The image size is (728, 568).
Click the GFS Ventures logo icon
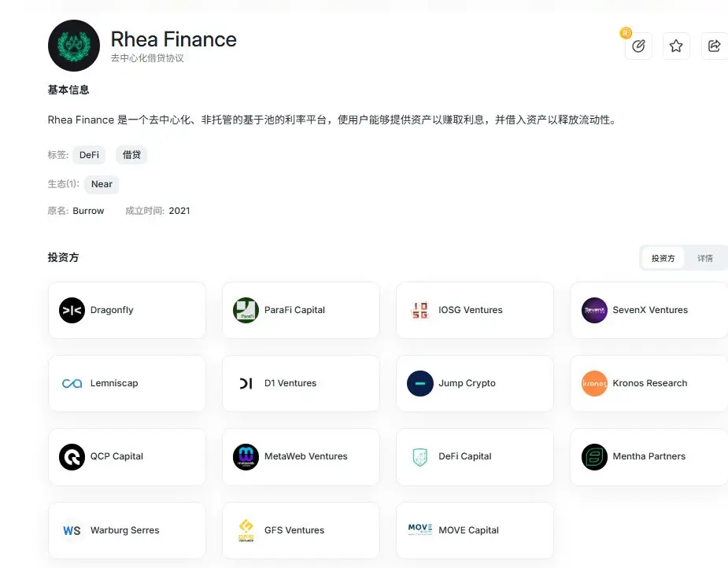pyautogui.click(x=246, y=530)
